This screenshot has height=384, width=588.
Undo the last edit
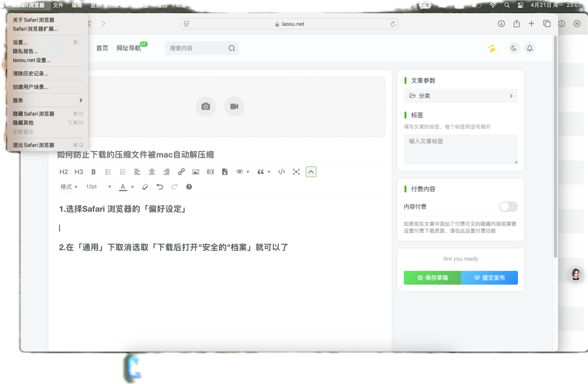coord(160,187)
